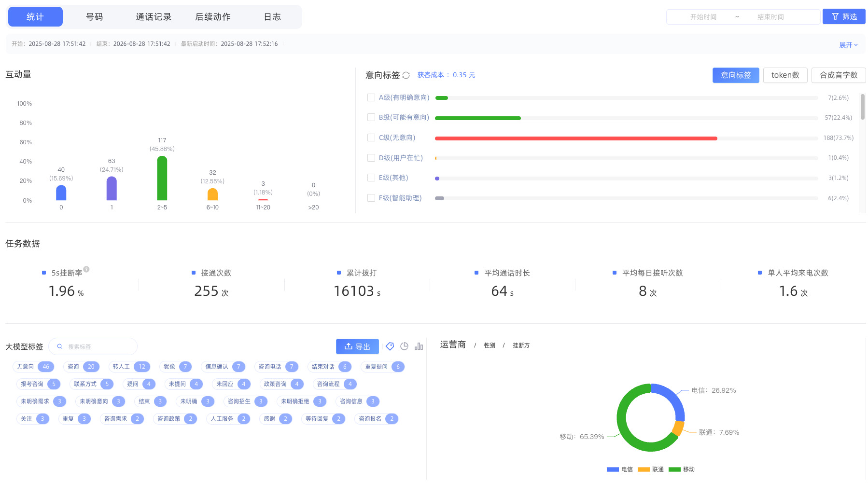Viewport: 868px width, 483px height.
Task: Open the 结束时间 date picker
Action: tap(770, 17)
